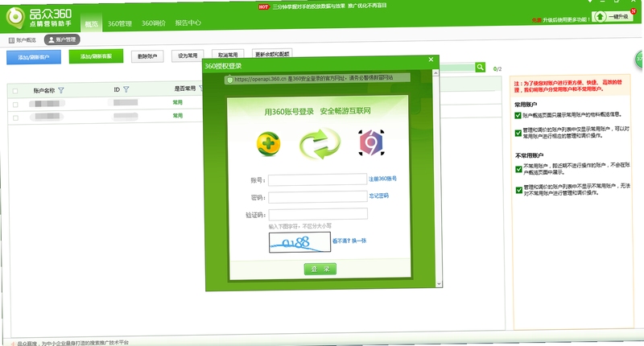Click the green floating bubble at right edge

pos(639,60)
